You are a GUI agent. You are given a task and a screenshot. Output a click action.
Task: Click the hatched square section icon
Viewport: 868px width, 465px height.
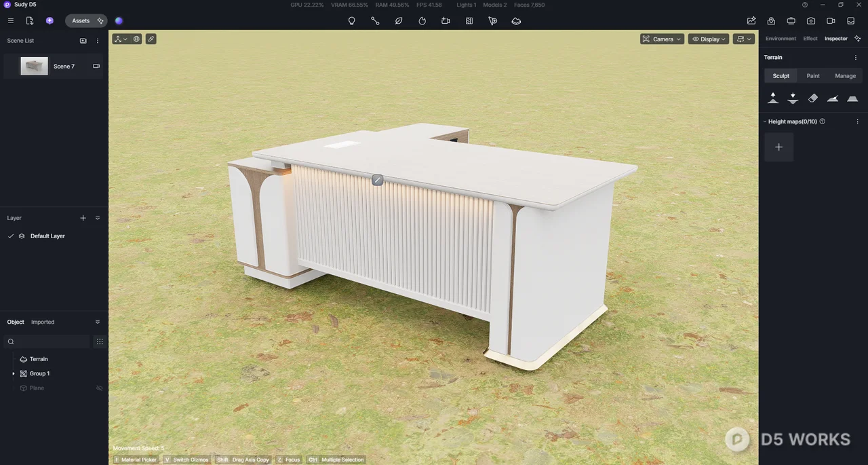(469, 21)
